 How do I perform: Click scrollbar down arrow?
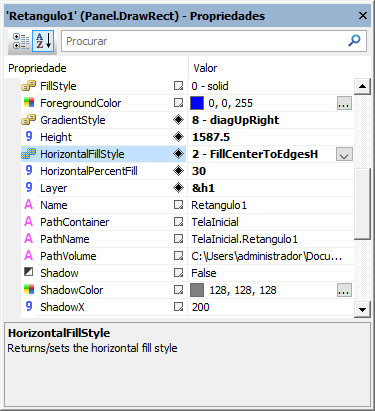pyautogui.click(x=362, y=310)
